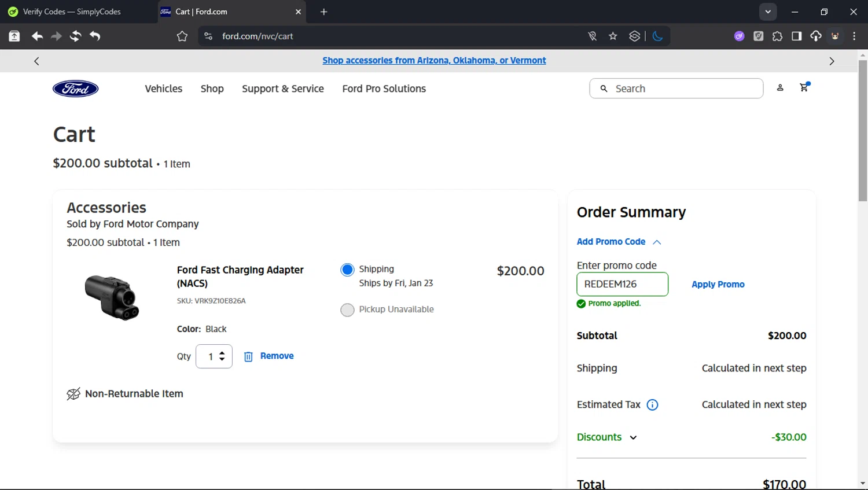Reload the page using the refresh icon
The image size is (868, 490).
(75, 36)
